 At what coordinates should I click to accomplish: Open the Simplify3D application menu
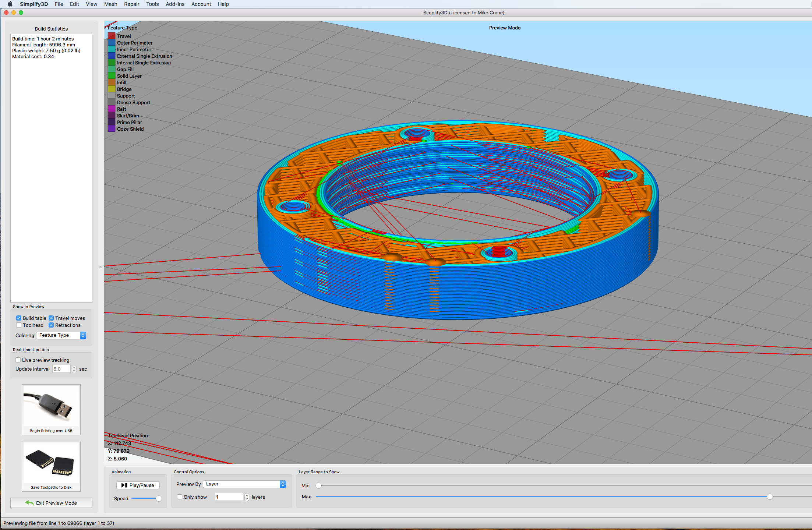34,4
